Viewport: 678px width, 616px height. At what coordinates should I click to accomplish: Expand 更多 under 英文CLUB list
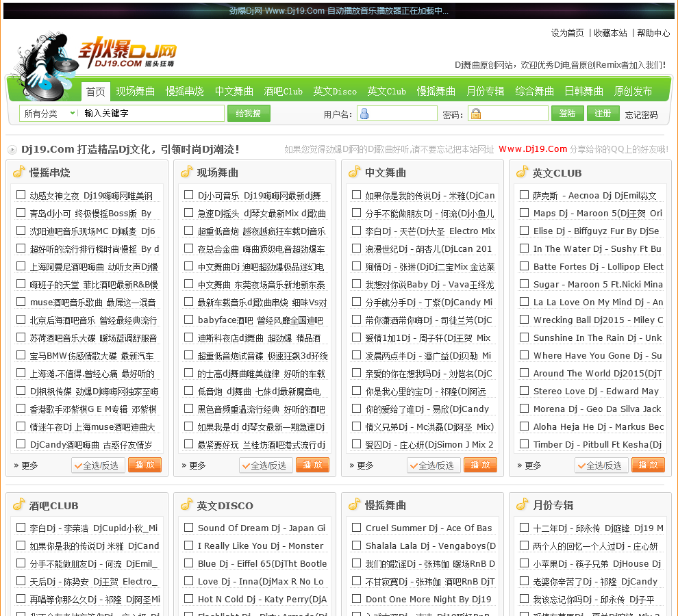(529, 465)
